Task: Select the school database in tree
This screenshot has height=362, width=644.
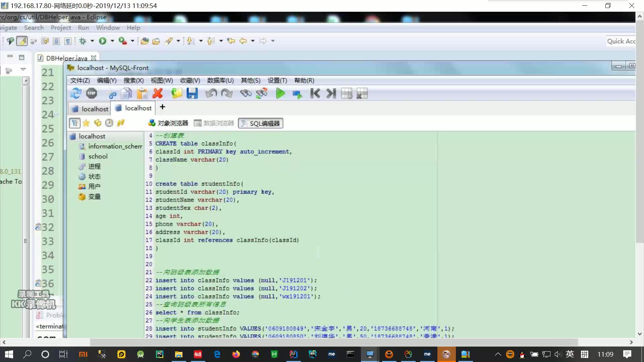Action: [98, 156]
